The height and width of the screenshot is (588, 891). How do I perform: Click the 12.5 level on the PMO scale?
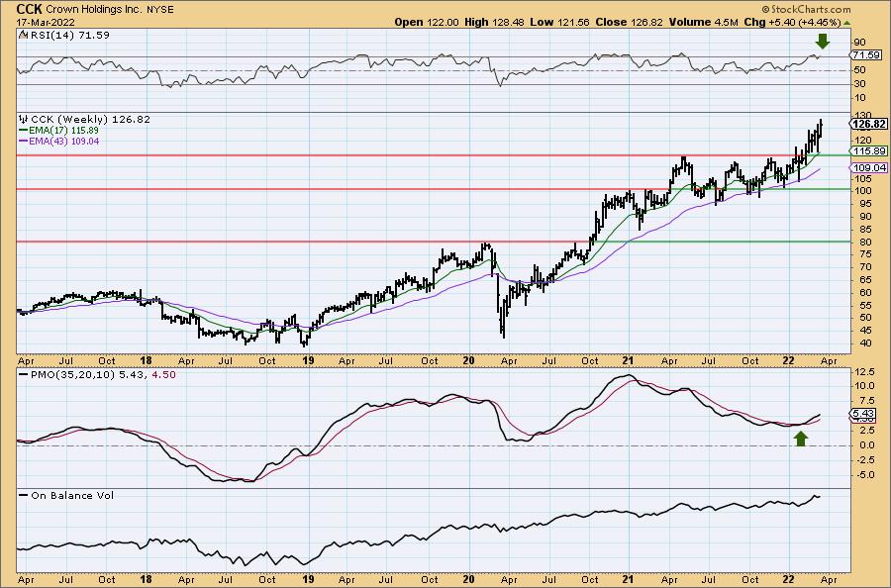coord(863,371)
